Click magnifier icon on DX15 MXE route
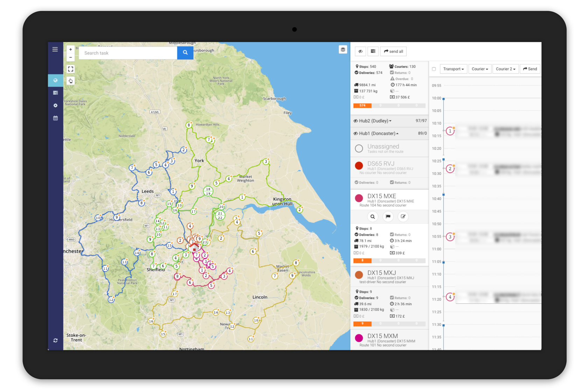This screenshot has width=588, height=390. (373, 217)
